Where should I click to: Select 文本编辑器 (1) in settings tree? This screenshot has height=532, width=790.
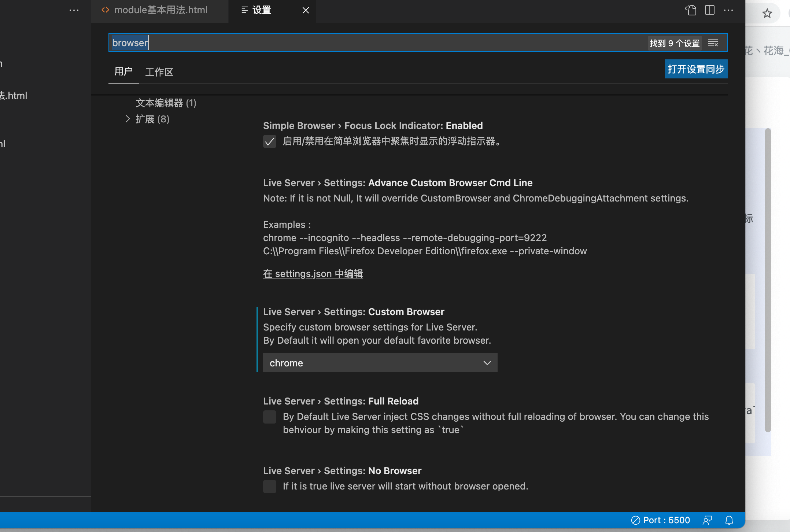coord(166,103)
